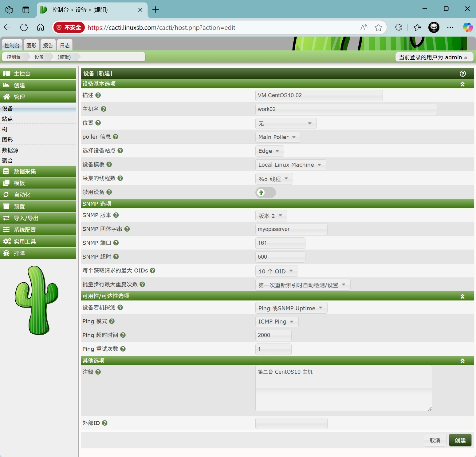The height and width of the screenshot is (457, 476).
Task: Click the browser home icon
Action: (x=41, y=28)
